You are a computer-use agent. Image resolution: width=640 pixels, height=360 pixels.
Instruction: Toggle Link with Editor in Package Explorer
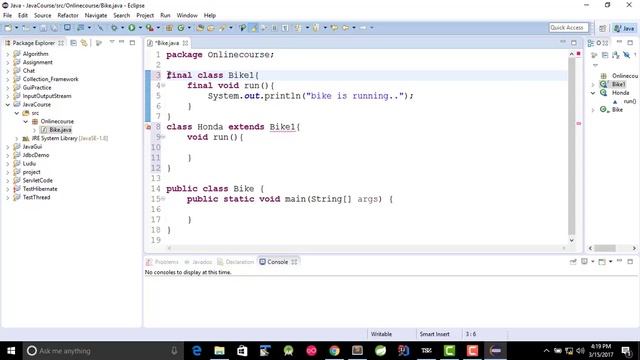tap(84, 43)
